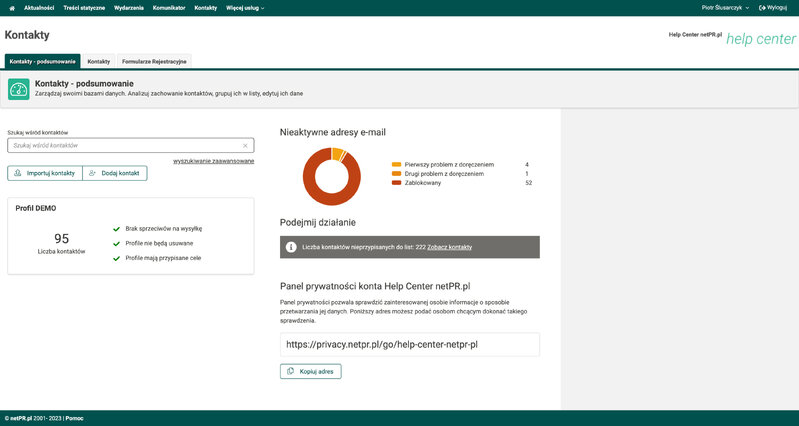Clear search field with the X icon

pyautogui.click(x=245, y=146)
